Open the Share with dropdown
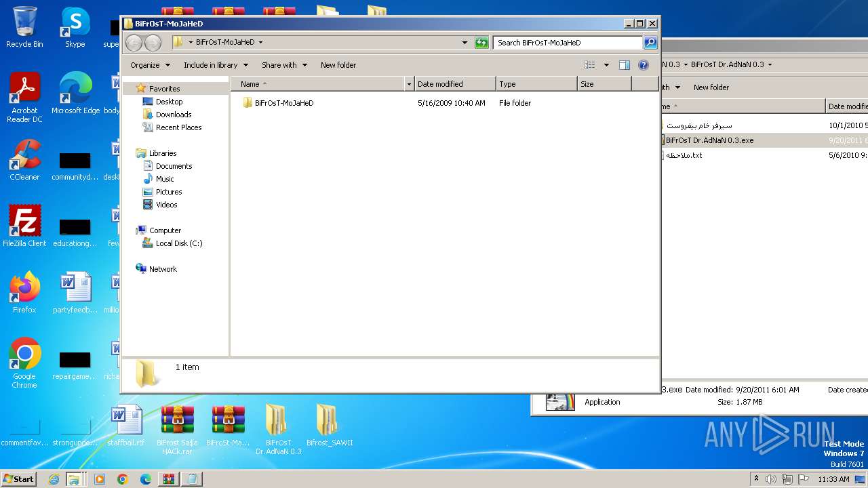Viewport: 868px width, 488px height. point(284,65)
